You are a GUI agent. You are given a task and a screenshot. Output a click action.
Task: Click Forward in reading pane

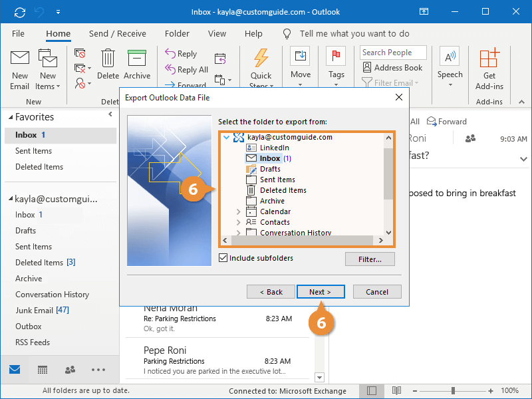pyautogui.click(x=447, y=122)
